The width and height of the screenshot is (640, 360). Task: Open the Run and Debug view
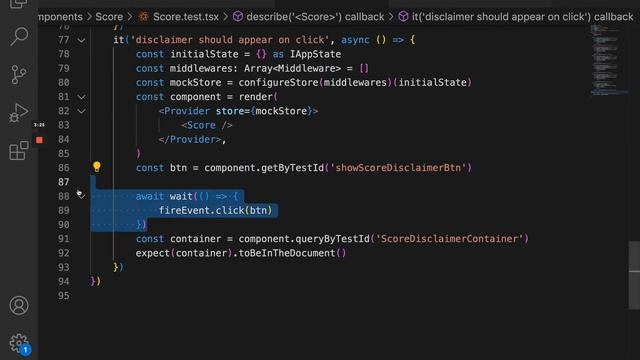coord(19,113)
